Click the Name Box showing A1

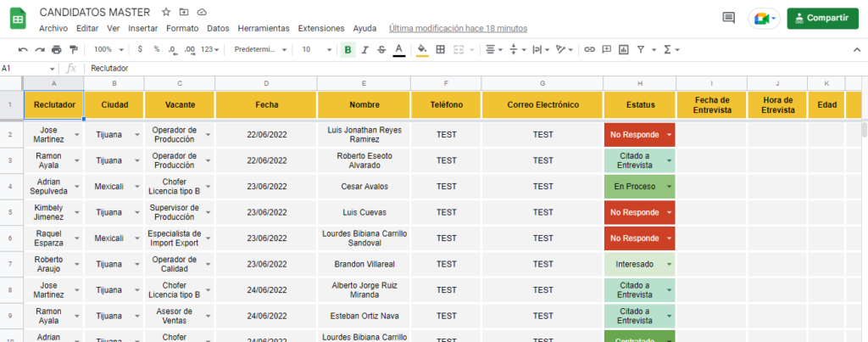point(28,68)
